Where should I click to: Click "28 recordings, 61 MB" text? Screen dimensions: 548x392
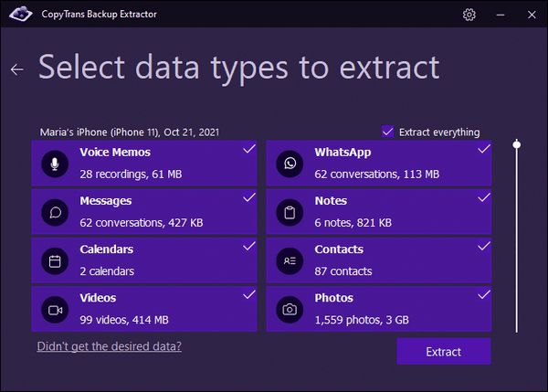click(x=131, y=175)
